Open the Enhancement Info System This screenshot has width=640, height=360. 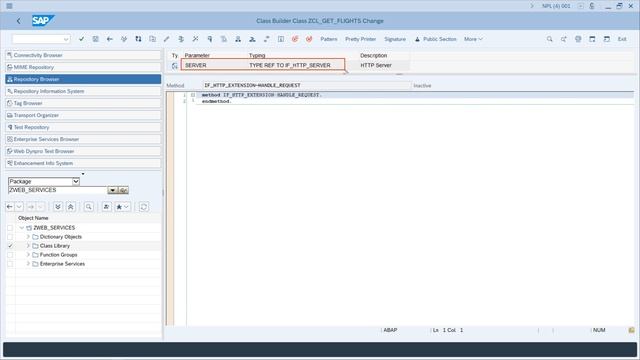[x=83, y=163]
